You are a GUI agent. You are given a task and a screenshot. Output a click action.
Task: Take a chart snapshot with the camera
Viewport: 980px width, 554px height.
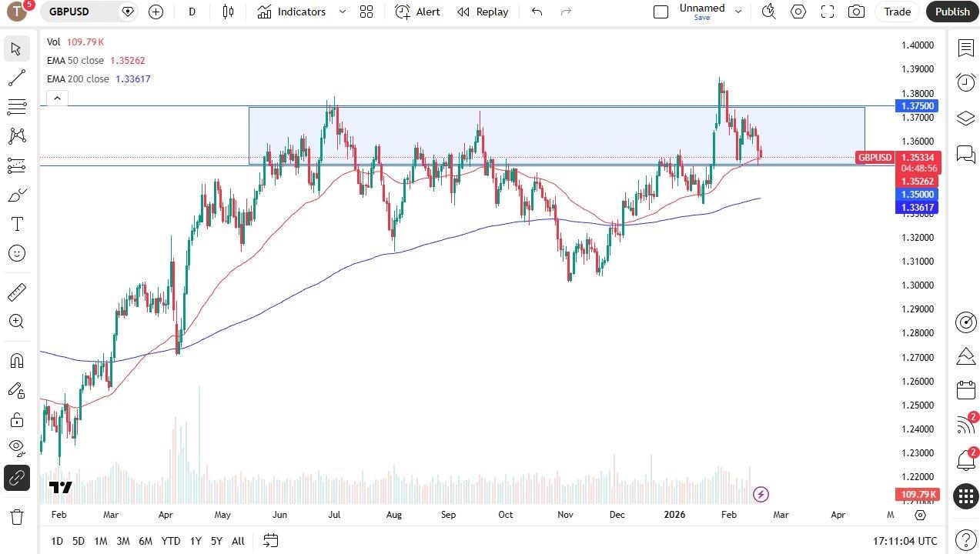tap(855, 12)
